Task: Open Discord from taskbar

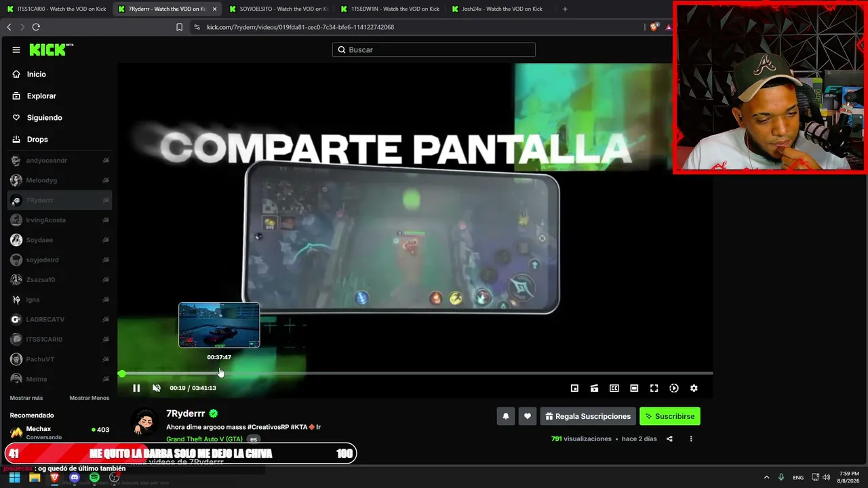Action: pyautogui.click(x=75, y=477)
